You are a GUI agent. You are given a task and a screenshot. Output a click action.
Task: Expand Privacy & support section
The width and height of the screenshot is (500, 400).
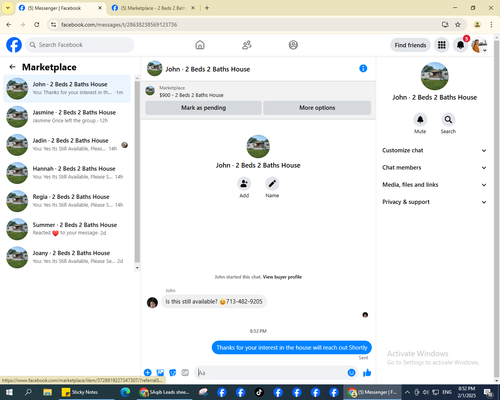point(434,202)
